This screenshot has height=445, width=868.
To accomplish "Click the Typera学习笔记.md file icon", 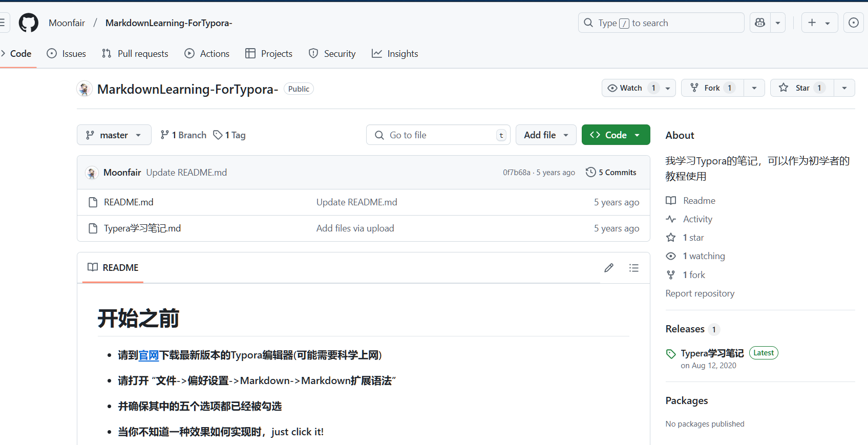I will 93,228.
